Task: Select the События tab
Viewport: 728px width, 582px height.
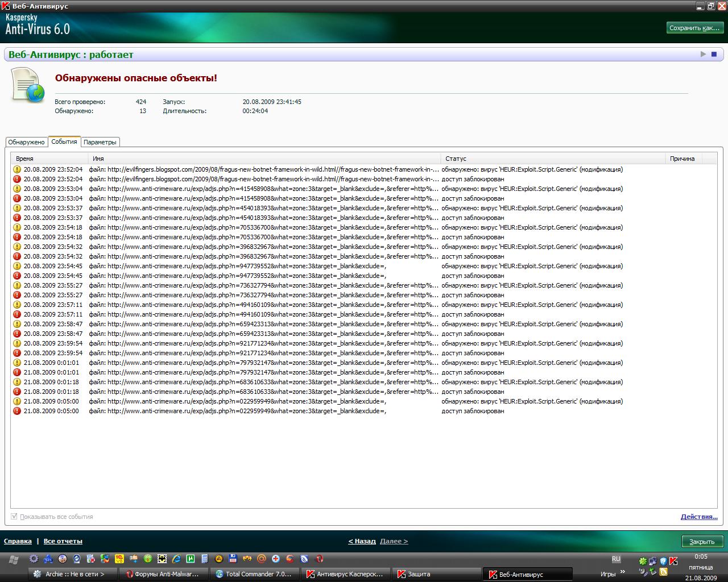Action: pyautogui.click(x=64, y=142)
